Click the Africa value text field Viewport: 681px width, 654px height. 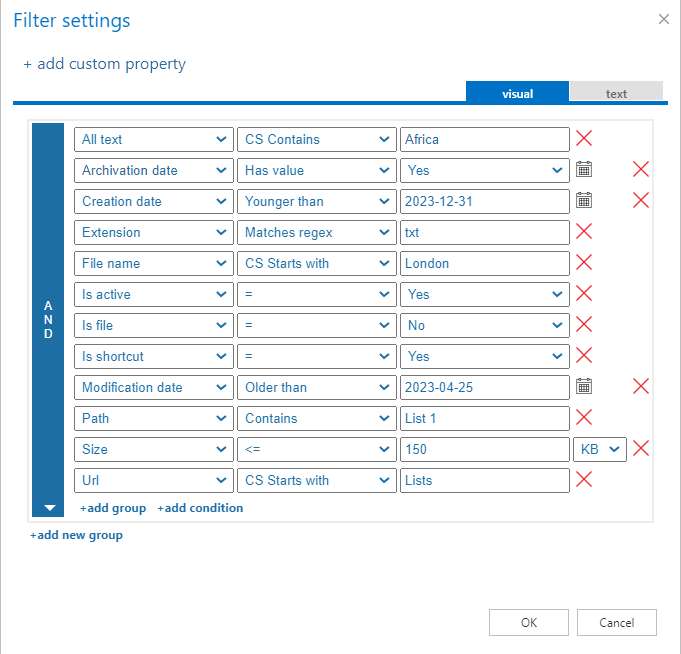tap(484, 139)
